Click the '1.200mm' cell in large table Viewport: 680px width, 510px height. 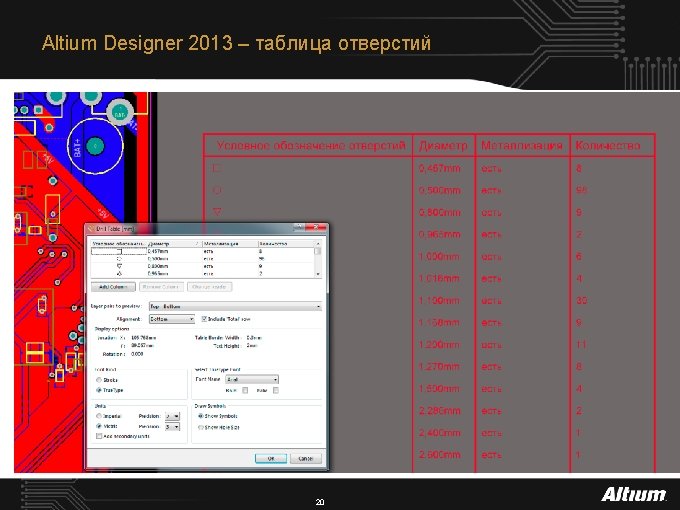439,345
